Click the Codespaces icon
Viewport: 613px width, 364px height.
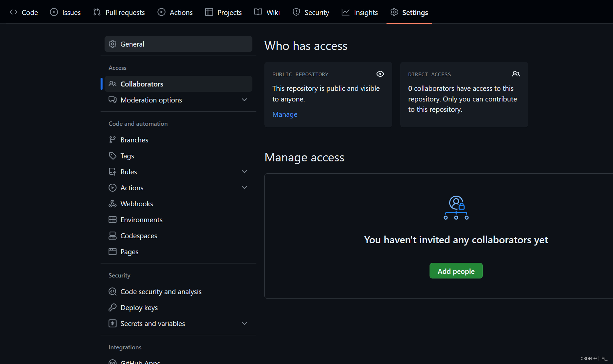(x=113, y=236)
